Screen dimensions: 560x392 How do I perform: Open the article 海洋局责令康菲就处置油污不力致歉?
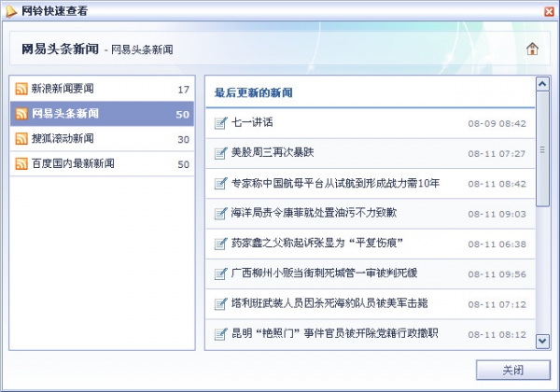pyautogui.click(x=371, y=214)
